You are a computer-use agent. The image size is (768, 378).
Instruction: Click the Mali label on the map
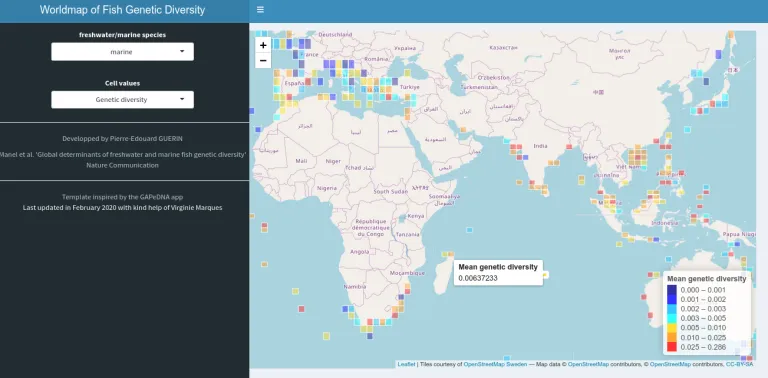click(301, 161)
